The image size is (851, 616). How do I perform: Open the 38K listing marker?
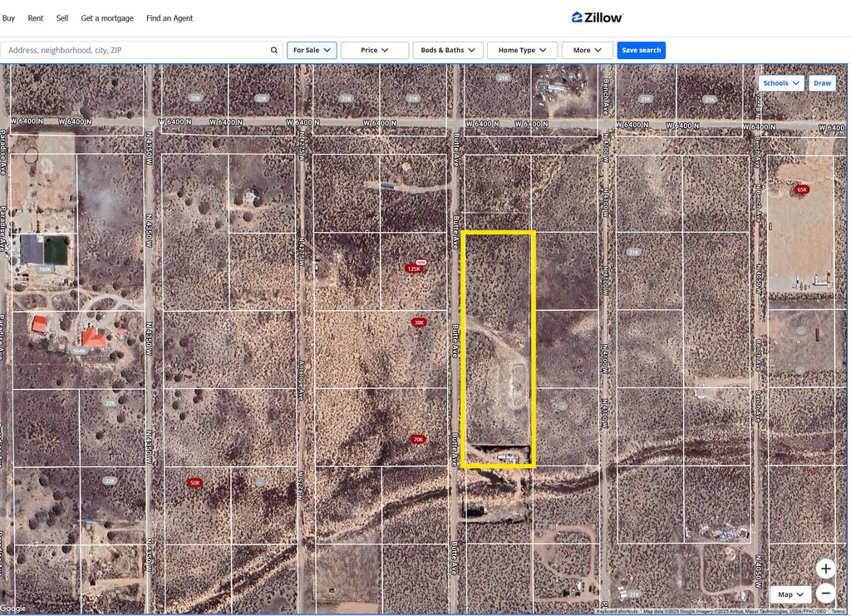419,323
